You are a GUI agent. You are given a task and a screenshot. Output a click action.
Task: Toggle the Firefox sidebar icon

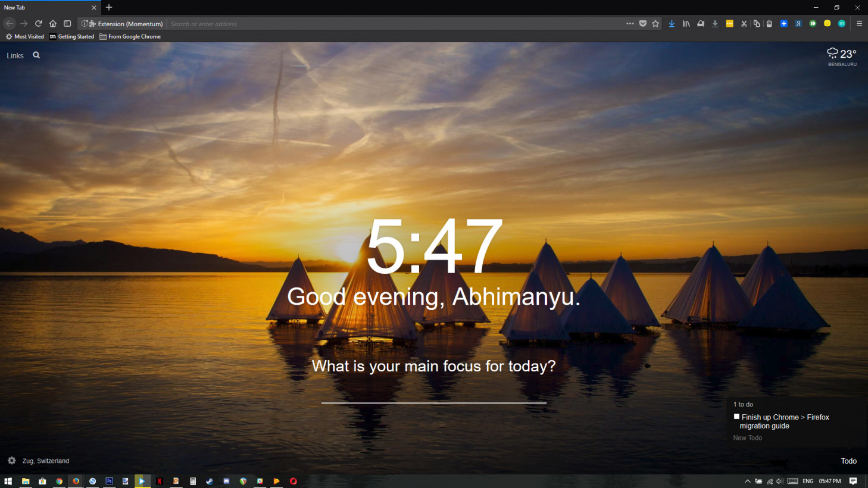pyautogui.click(x=67, y=24)
